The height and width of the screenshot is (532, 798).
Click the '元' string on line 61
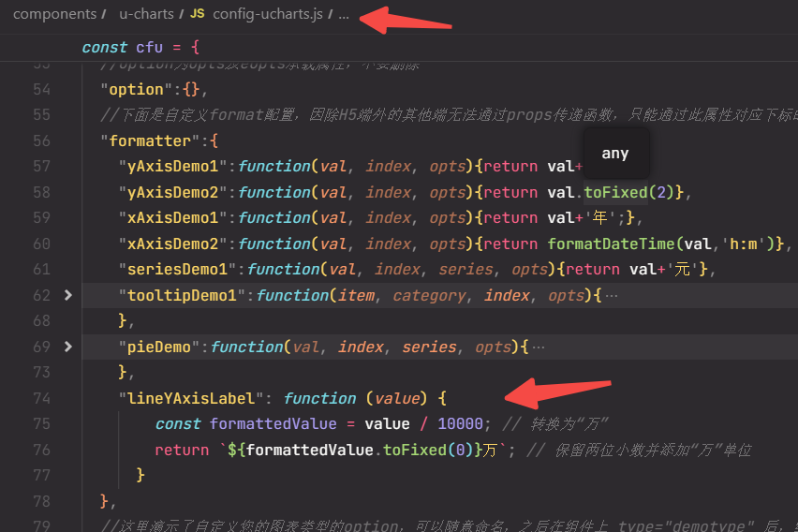click(x=682, y=270)
